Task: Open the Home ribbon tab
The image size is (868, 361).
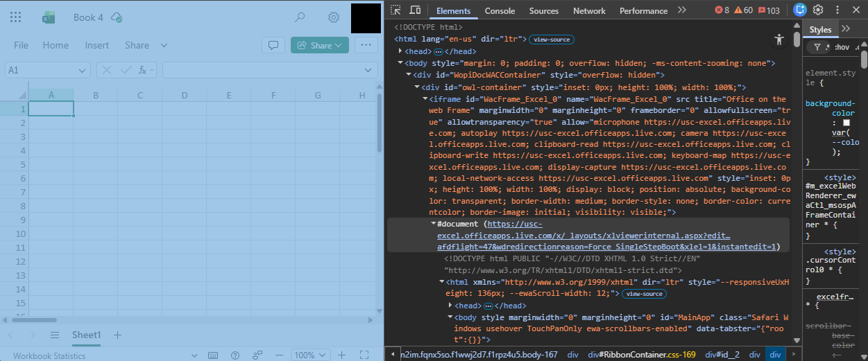Action: pyautogui.click(x=56, y=45)
